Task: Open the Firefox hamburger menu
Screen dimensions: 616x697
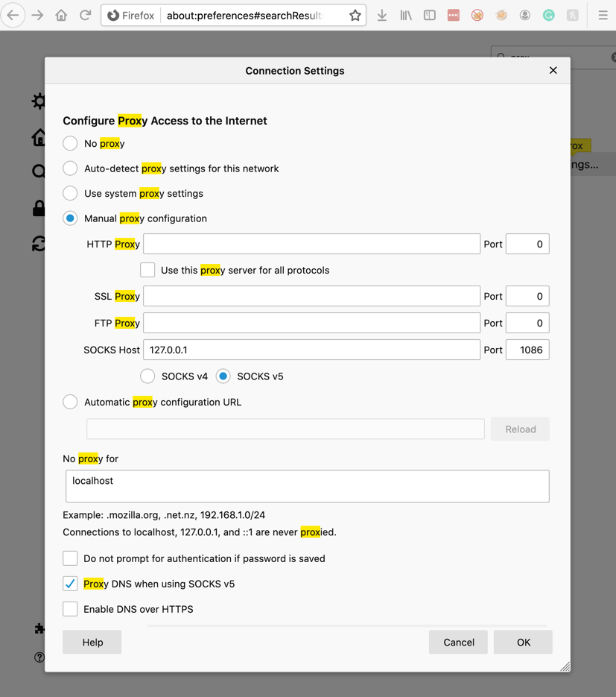Action: 603,15
